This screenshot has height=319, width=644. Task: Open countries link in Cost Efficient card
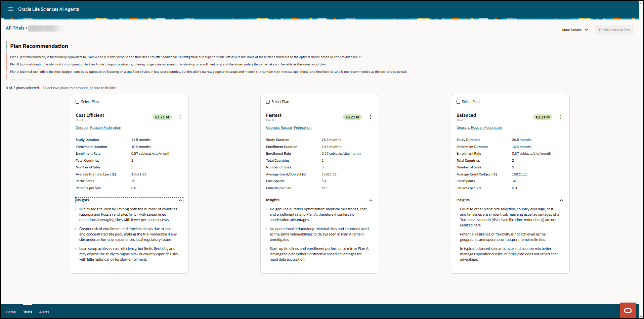point(98,128)
